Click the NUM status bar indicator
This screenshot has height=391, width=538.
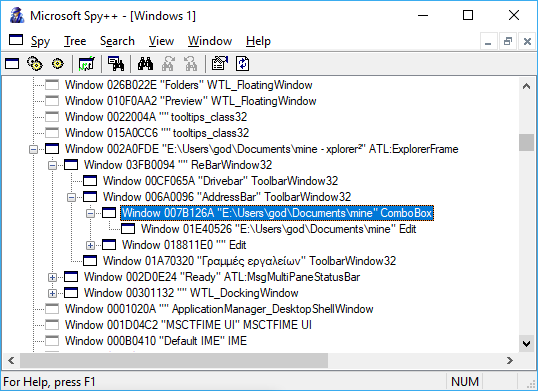pos(465,382)
